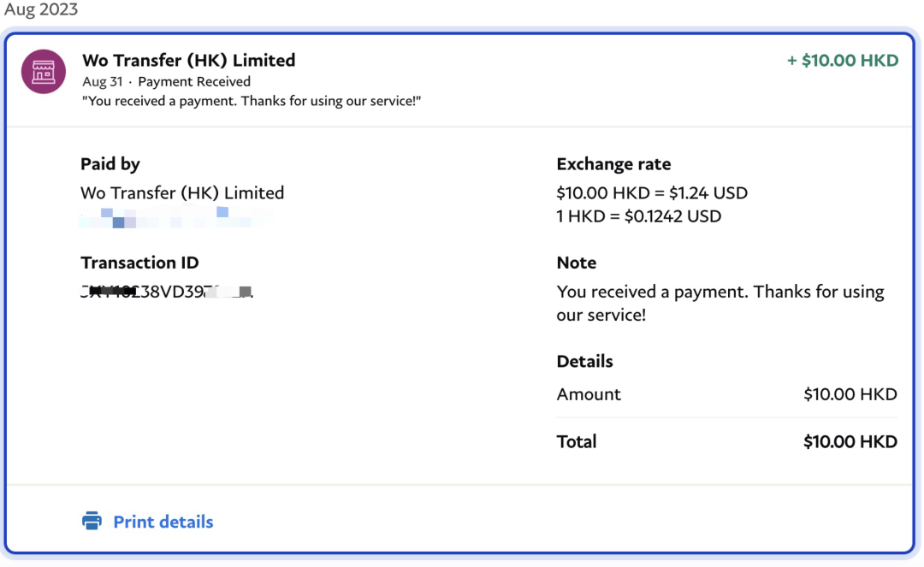This screenshot has height=567, width=924.
Task: Click $10.00 HKD = $1.24 USD line
Action: click(652, 192)
